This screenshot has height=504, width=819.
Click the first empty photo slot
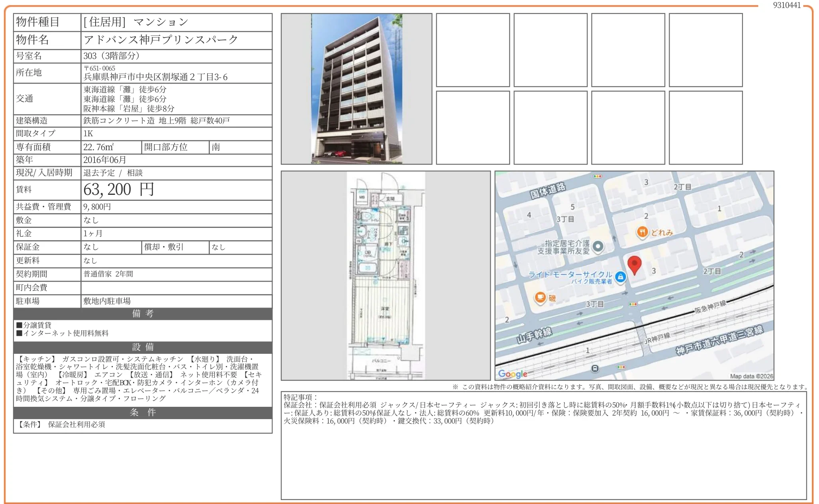pos(472,50)
